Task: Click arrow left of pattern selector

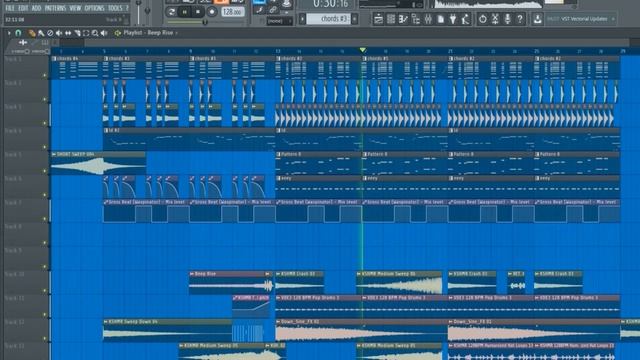Action: pyautogui.click(x=302, y=19)
